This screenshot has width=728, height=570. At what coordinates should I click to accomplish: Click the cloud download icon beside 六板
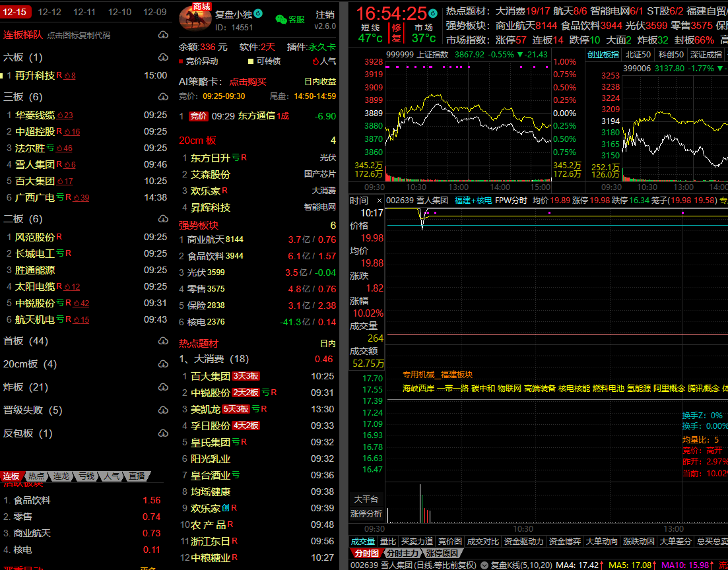163,57
